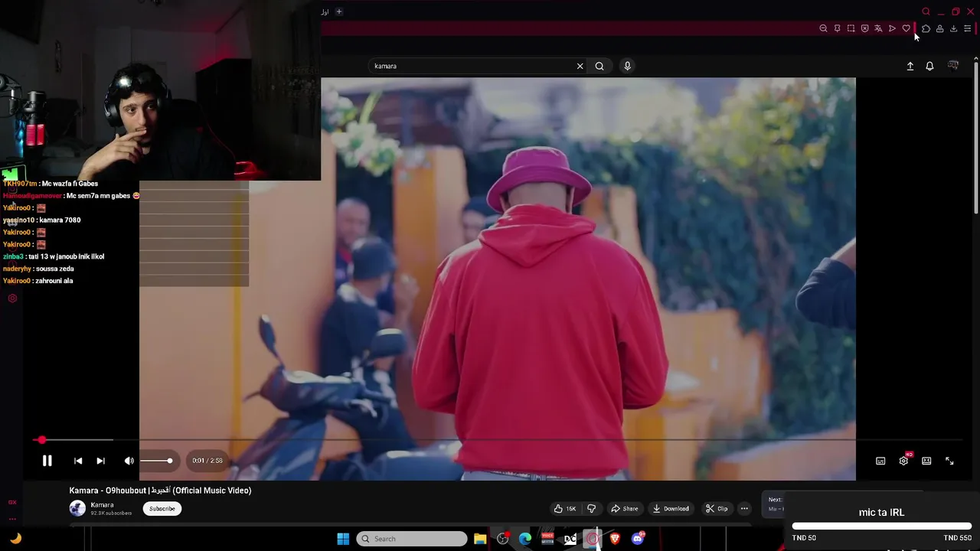The width and height of the screenshot is (980, 551).
Task: Open the more actions ellipsis menu
Action: pyautogui.click(x=744, y=508)
